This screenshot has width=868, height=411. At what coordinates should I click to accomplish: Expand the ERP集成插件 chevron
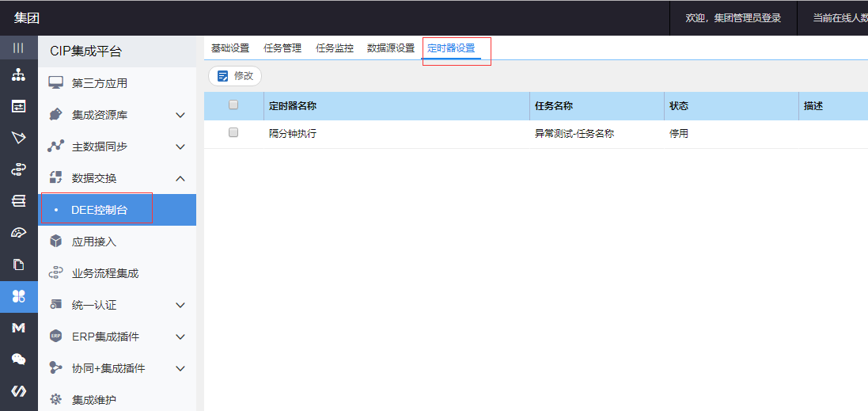coord(180,337)
